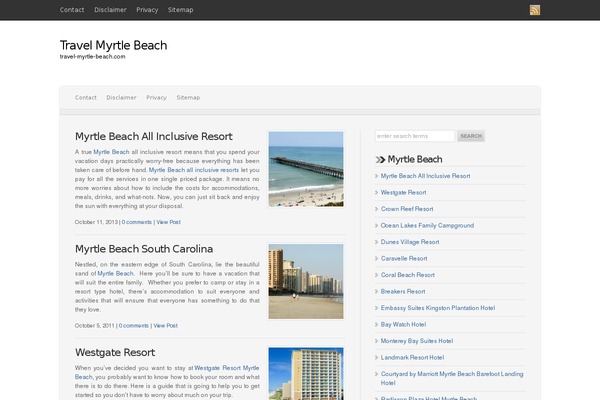Open sidebar link Ocean Lakes Family Campground

click(x=427, y=225)
